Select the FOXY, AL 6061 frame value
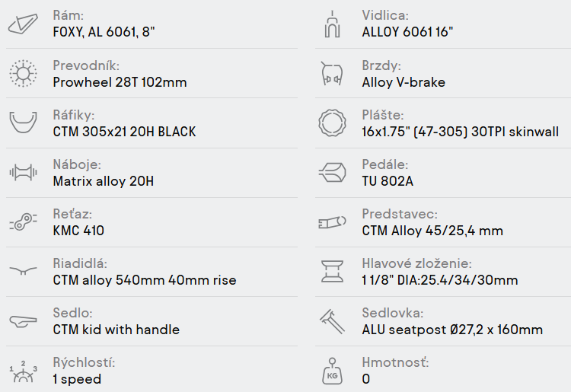This screenshot has height=392, width=571. (104, 33)
